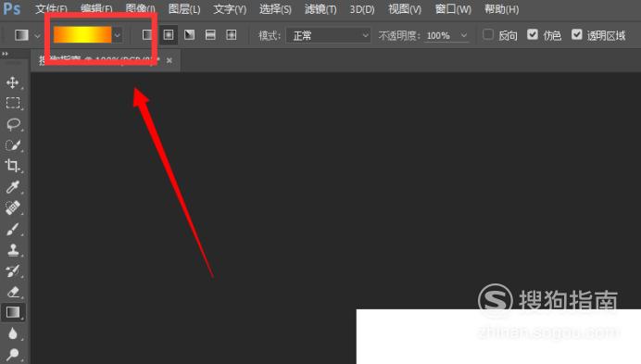This screenshot has width=641, height=364.
Task: Open the 帮助 Help menu
Action: pyautogui.click(x=502, y=9)
